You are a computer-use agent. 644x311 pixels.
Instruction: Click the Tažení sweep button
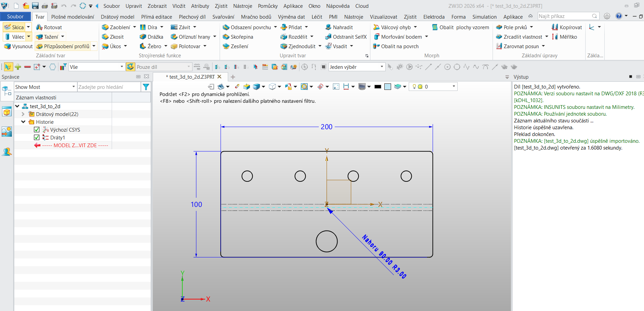click(47, 37)
